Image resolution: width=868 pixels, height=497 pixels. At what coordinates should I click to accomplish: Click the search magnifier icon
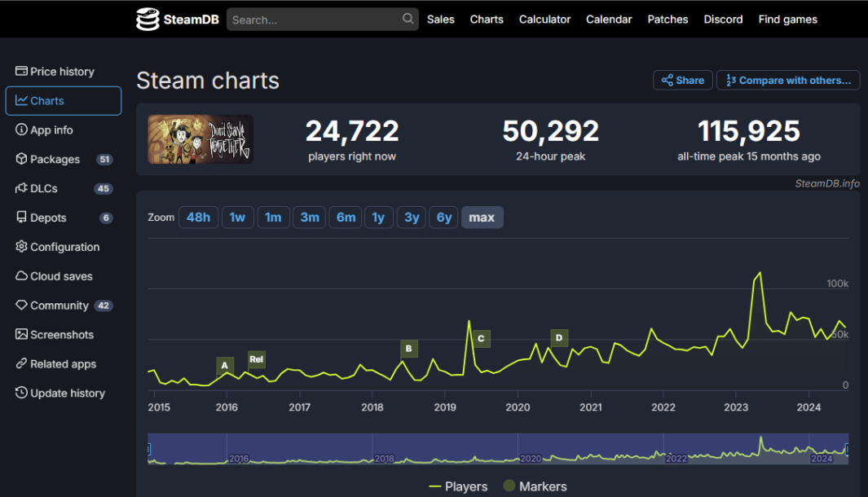pos(408,19)
